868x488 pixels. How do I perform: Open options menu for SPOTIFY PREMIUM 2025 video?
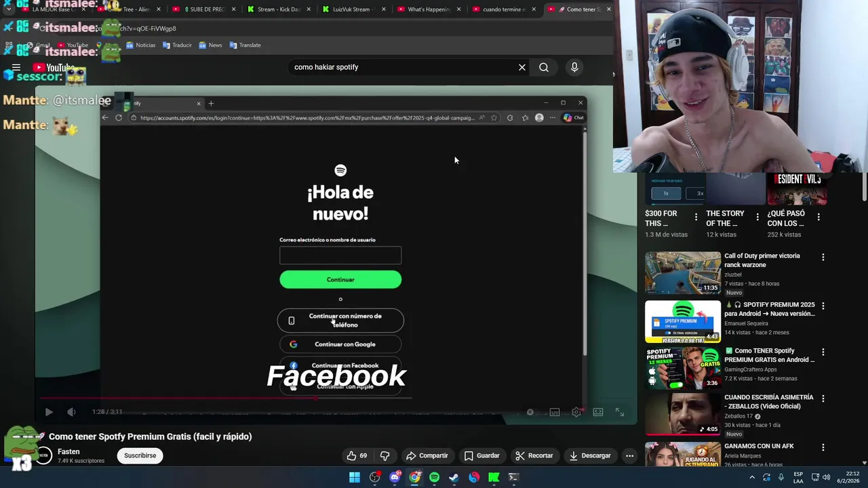[x=823, y=306]
